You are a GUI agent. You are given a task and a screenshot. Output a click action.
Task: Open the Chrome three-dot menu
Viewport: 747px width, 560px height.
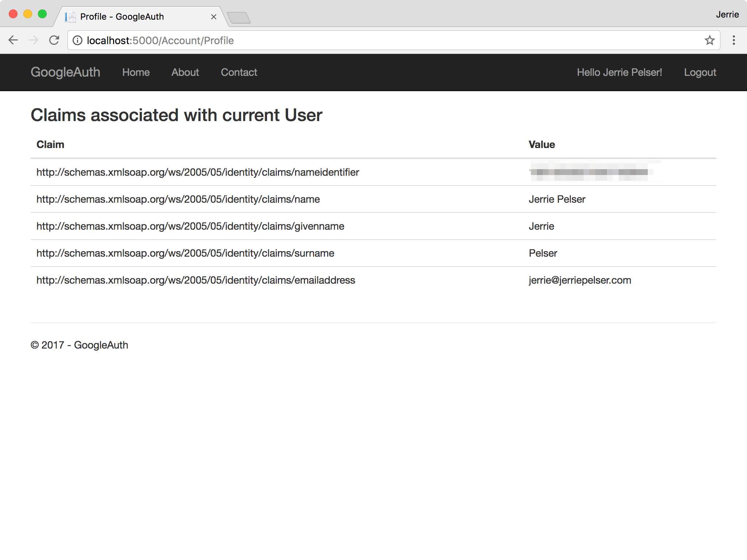[734, 40]
